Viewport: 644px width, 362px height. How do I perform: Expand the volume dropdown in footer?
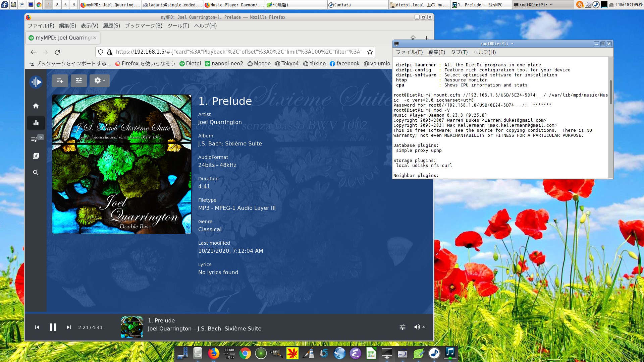click(x=419, y=327)
